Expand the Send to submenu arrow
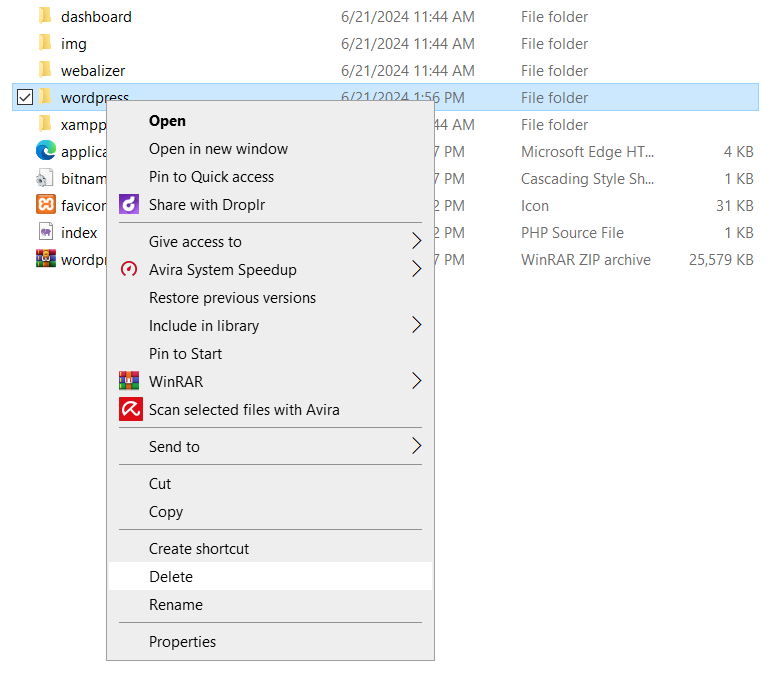The width and height of the screenshot is (778, 679). [x=416, y=446]
